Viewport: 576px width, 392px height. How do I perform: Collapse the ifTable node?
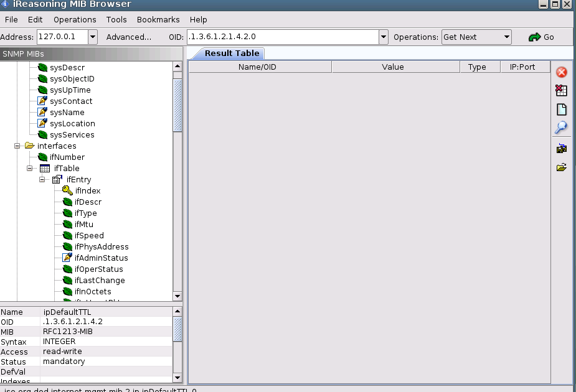coord(29,168)
